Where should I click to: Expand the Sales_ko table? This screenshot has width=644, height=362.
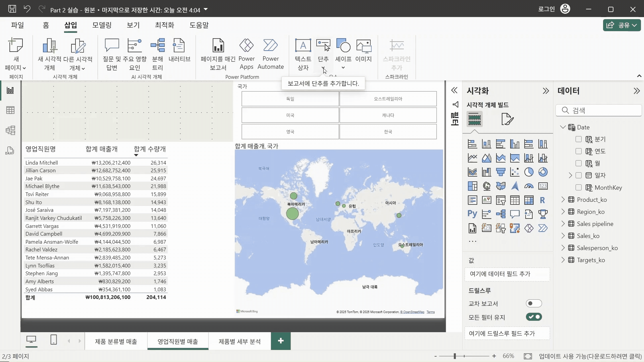click(563, 236)
